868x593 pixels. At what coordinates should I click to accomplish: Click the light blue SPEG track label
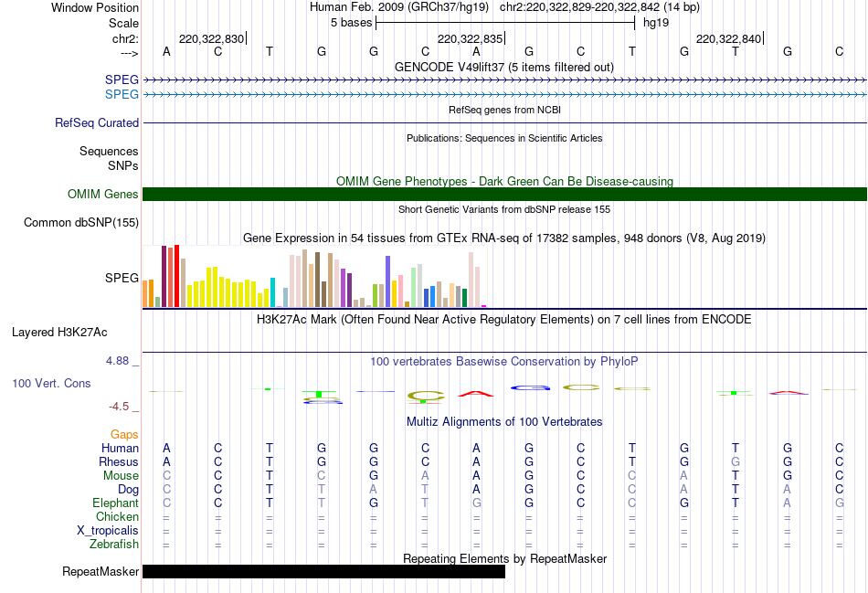click(x=122, y=94)
